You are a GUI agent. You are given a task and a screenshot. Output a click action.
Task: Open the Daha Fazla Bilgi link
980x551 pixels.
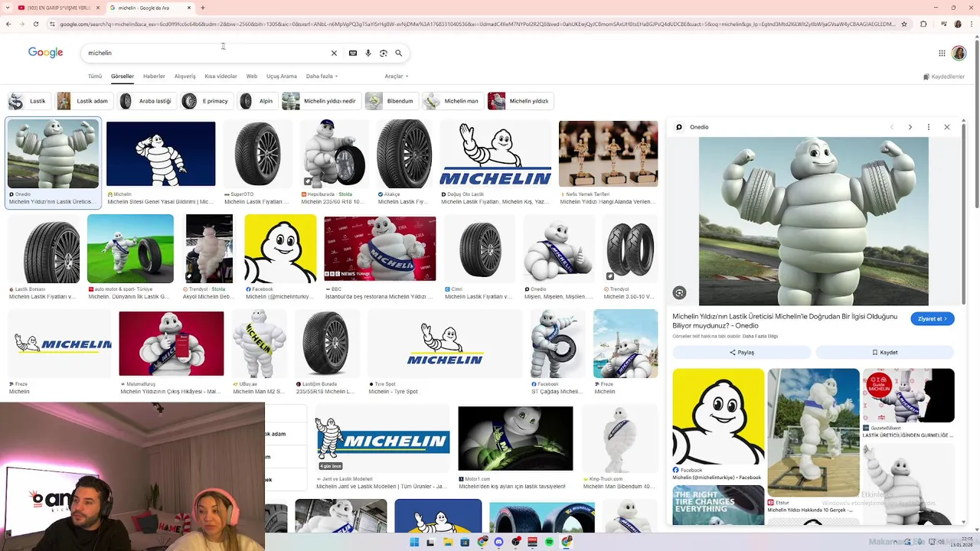760,337
